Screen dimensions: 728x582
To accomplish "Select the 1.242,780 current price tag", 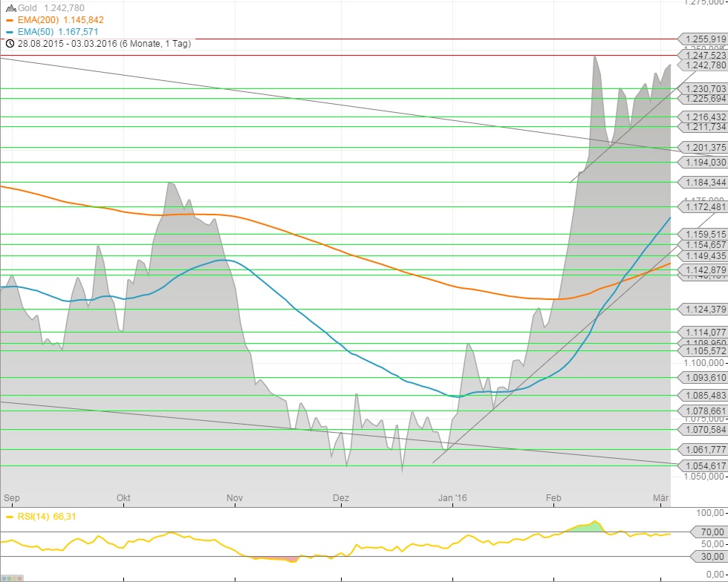I will [x=702, y=65].
